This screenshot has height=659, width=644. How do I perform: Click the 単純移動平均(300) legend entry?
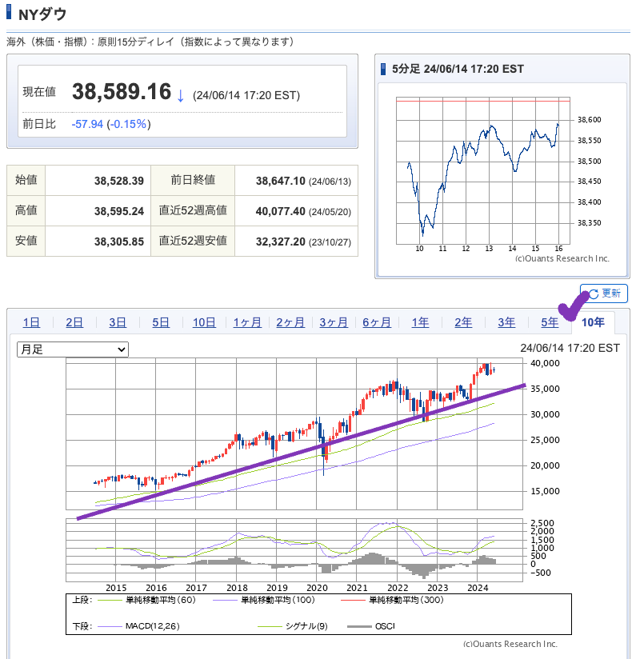pos(393,600)
